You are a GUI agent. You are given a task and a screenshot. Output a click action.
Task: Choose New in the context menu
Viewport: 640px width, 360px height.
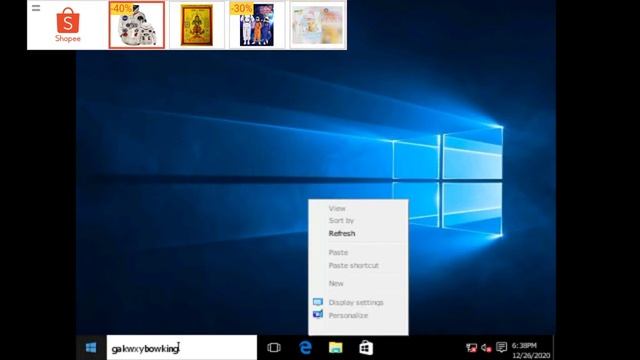click(336, 283)
